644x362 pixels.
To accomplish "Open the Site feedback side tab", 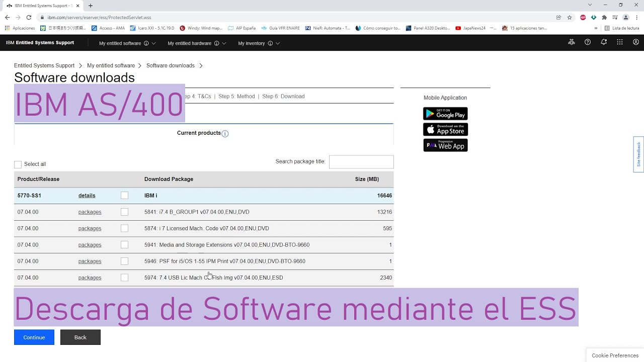I will click(x=638, y=154).
